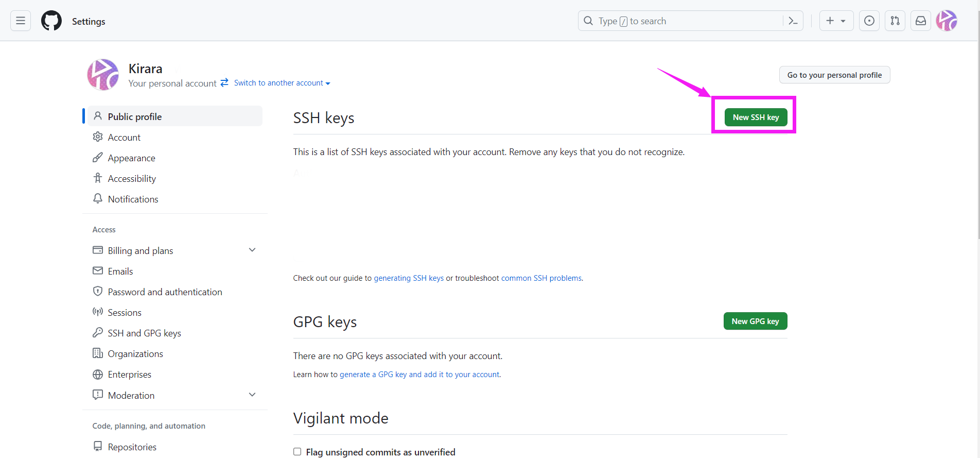Toggle Flag unsigned commits as unverified checkbox
Screen dimensions: 980x458
(x=297, y=452)
